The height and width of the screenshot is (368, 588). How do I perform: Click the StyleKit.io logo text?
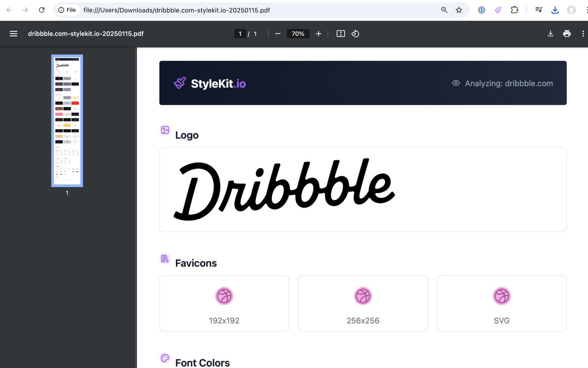click(x=218, y=83)
